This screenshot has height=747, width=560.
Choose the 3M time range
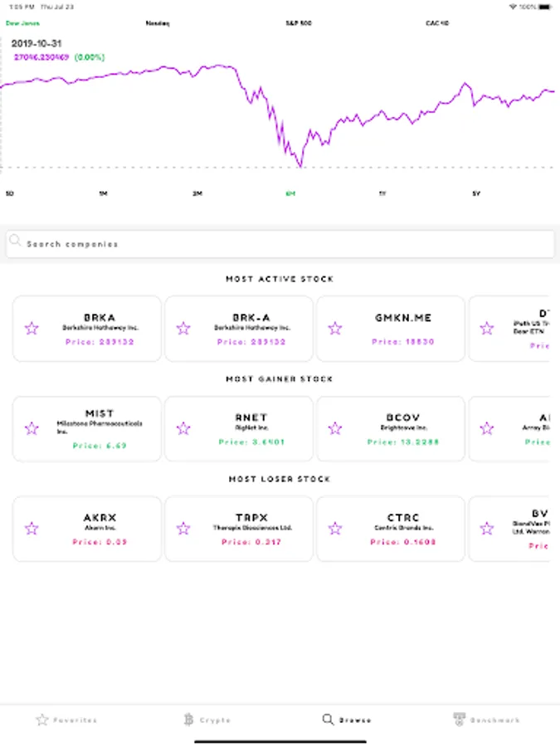[197, 193]
